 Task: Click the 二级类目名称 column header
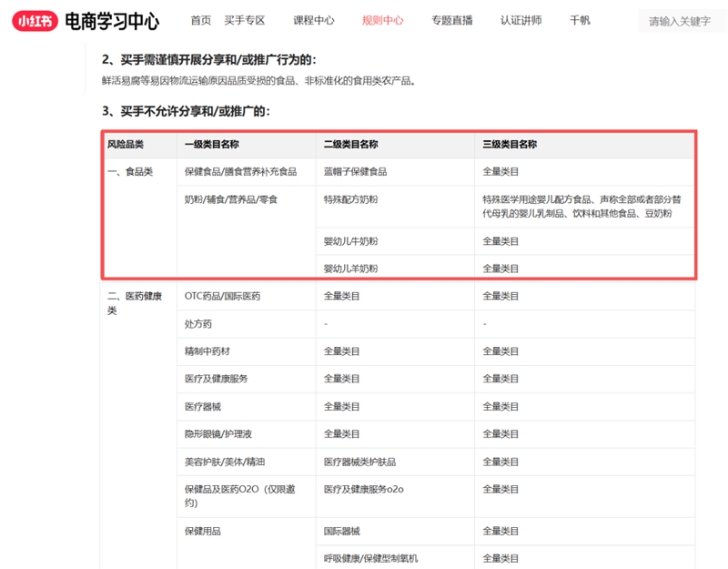tap(350, 144)
